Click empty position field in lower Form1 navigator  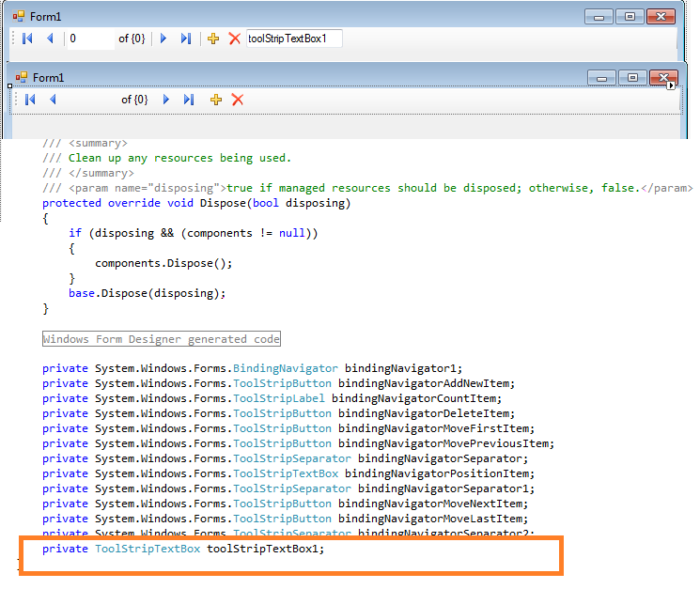(x=92, y=100)
